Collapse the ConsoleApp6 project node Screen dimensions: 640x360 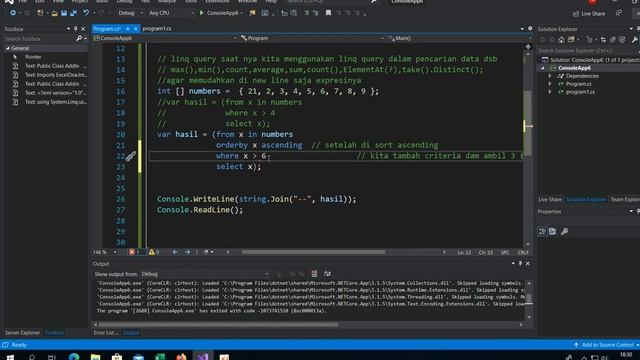coord(542,68)
